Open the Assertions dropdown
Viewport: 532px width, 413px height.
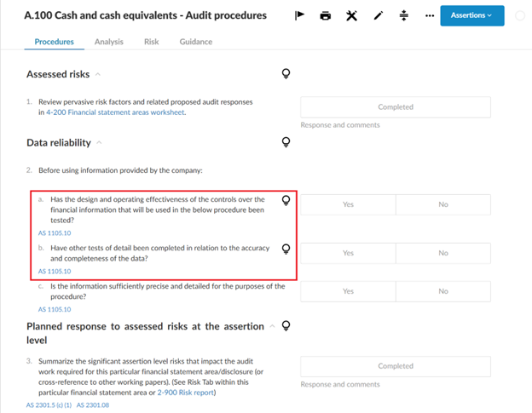point(471,15)
